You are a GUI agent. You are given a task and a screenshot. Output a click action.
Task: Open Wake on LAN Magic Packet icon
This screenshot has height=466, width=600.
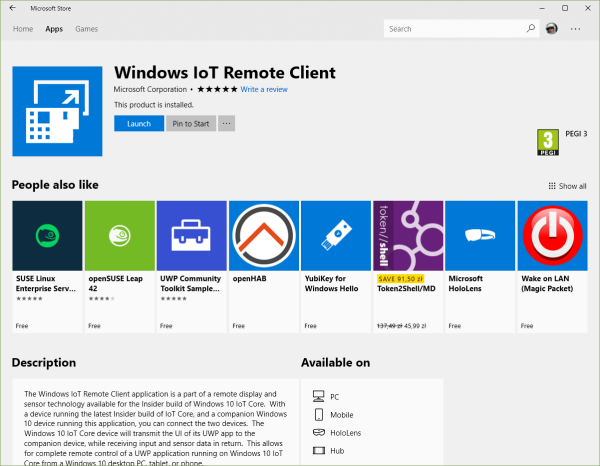click(551, 236)
